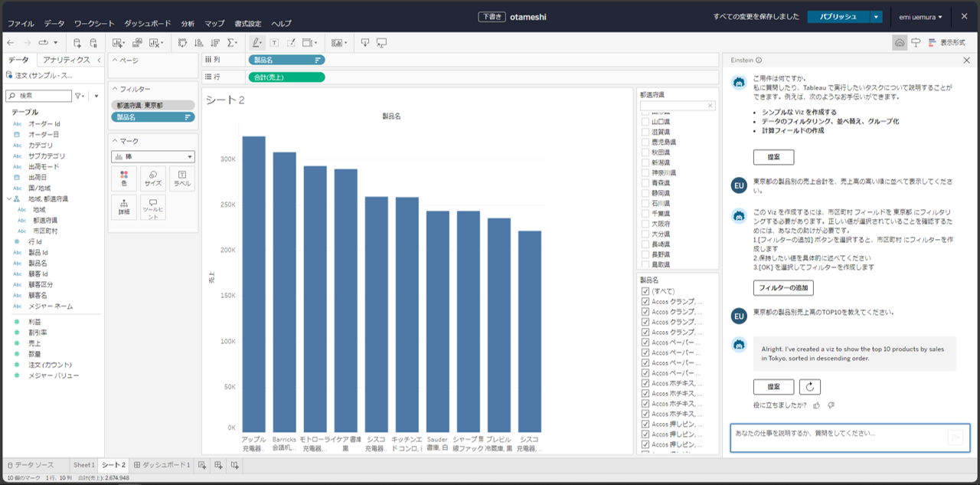Click the duplicate sheet toolbar icon
Viewport: 980px width, 485px height.
(137, 43)
